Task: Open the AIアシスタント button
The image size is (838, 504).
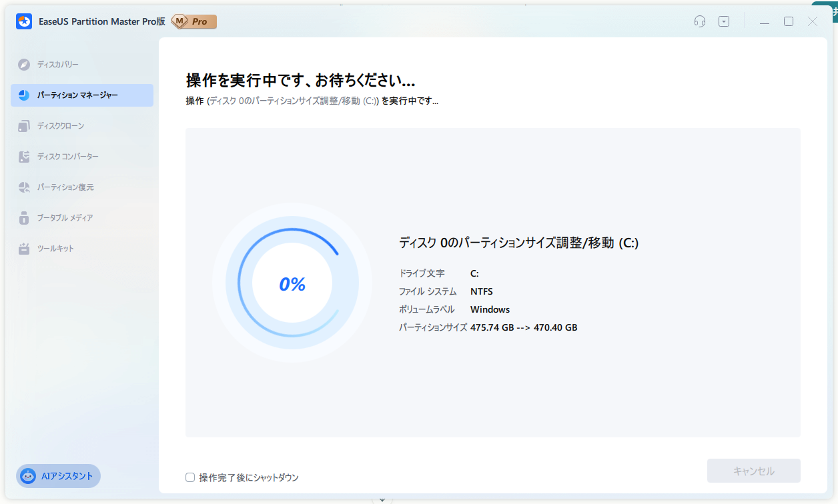Action: [x=58, y=476]
